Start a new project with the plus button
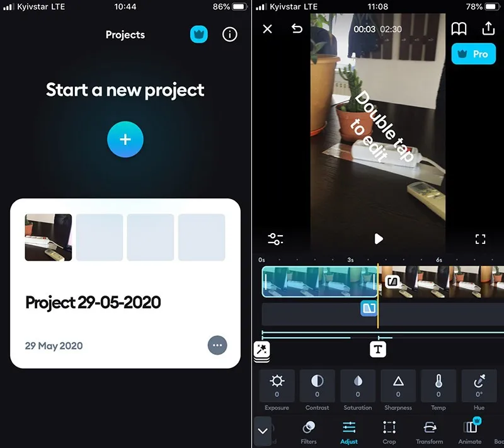 pyautogui.click(x=125, y=139)
